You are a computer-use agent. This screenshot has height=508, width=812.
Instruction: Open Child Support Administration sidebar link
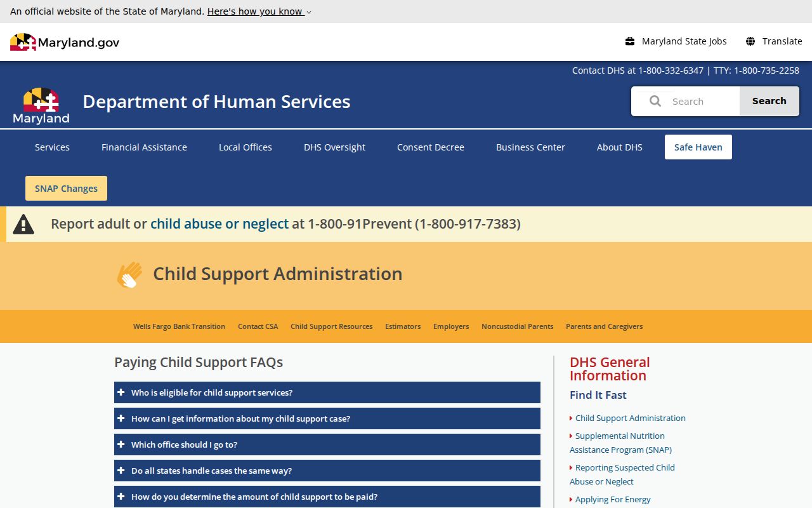(631, 418)
